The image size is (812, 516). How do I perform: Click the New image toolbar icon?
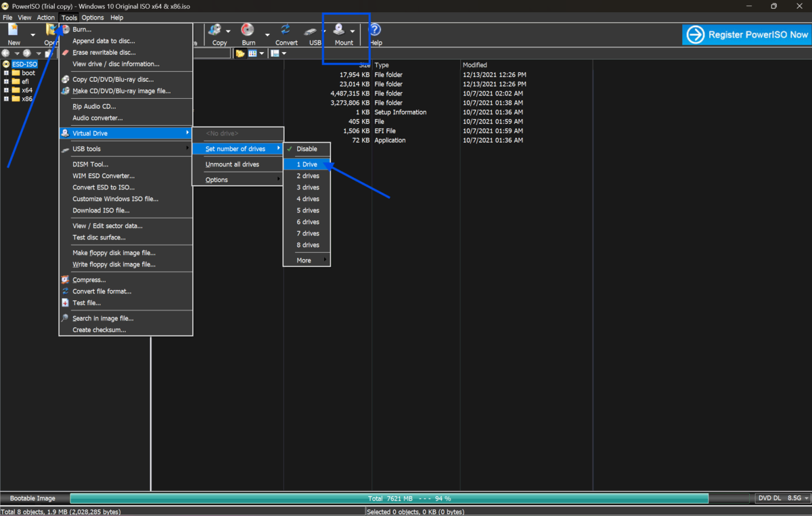14,30
